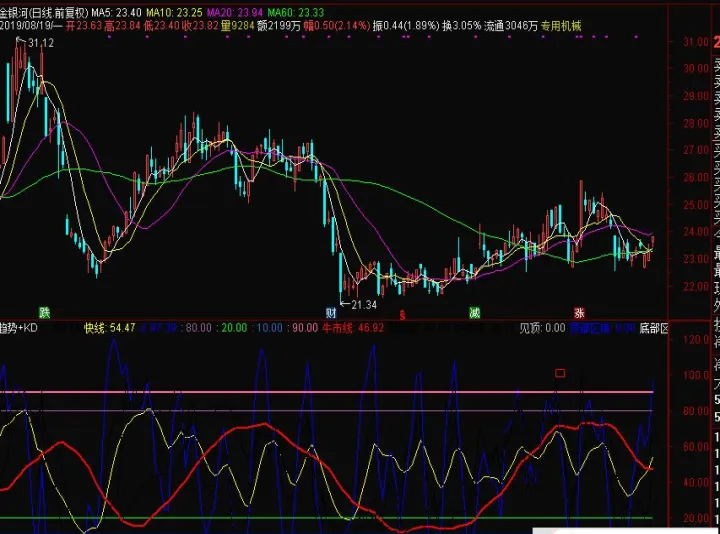Select the MA5: 23.40 legend label
Image resolution: width=720 pixels, height=534 pixels.
click(x=116, y=12)
